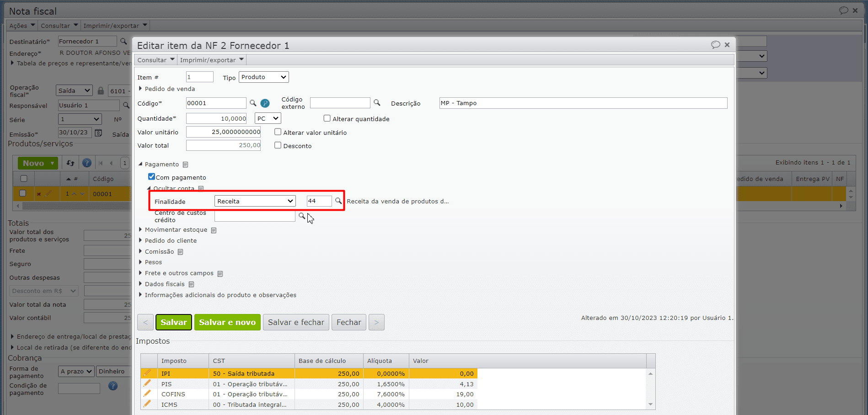Click the Quantidade input field
Viewport: 868px width, 415px height.
(216, 118)
